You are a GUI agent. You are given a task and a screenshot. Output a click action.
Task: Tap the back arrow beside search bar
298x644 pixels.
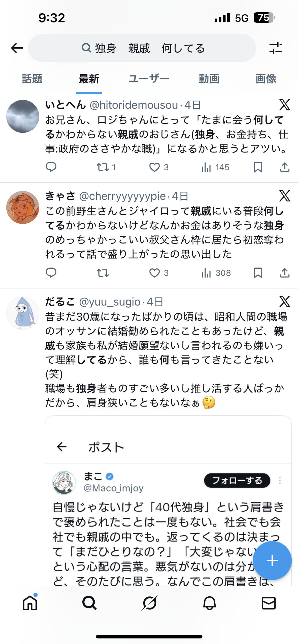click(17, 48)
